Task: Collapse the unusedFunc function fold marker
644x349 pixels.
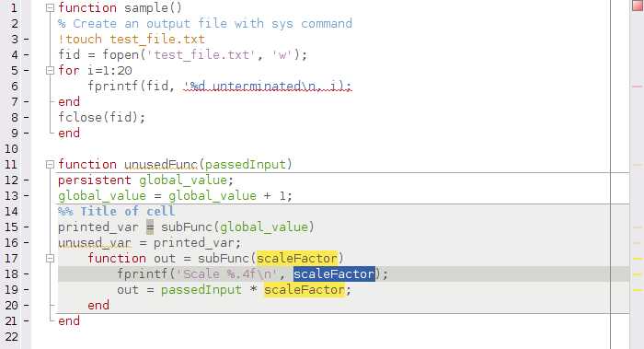Action: (x=50, y=165)
